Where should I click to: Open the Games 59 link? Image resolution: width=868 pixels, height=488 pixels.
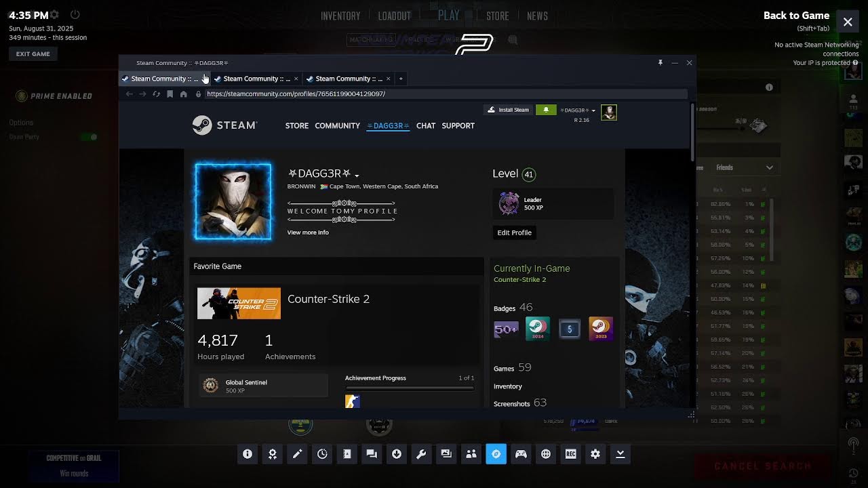click(x=513, y=368)
